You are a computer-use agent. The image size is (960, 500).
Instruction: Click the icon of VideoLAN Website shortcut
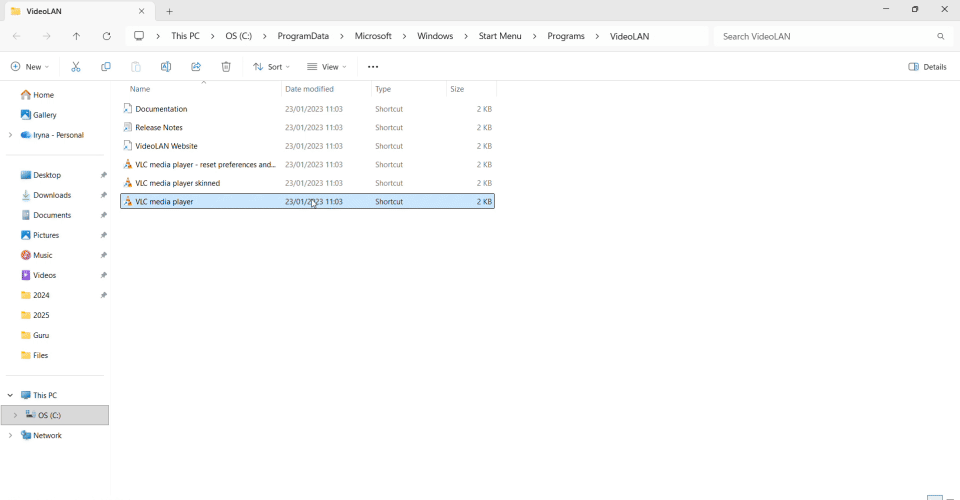[x=127, y=146]
